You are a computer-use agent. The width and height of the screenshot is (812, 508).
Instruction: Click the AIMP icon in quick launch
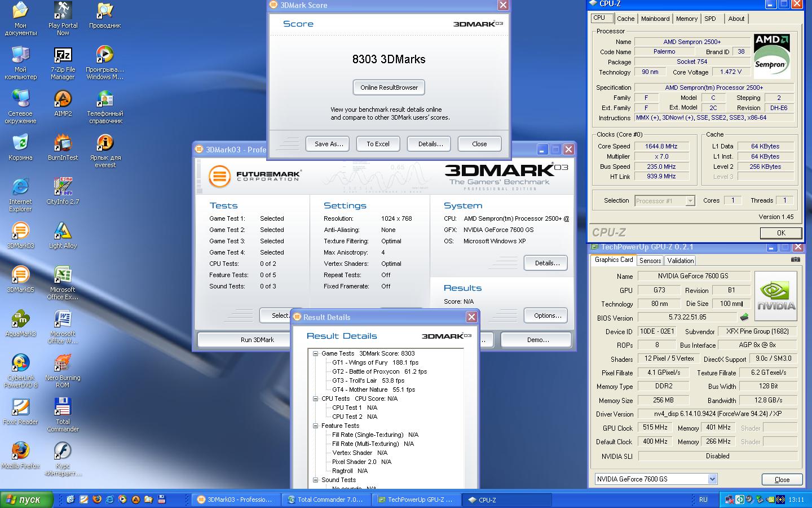(135, 500)
